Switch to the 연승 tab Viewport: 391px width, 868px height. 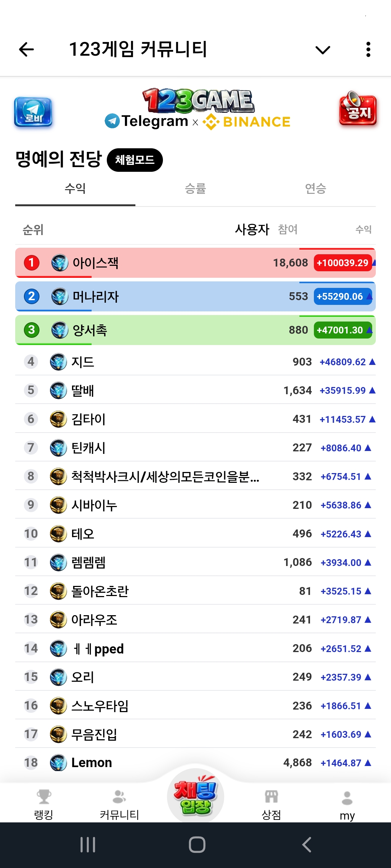point(315,189)
